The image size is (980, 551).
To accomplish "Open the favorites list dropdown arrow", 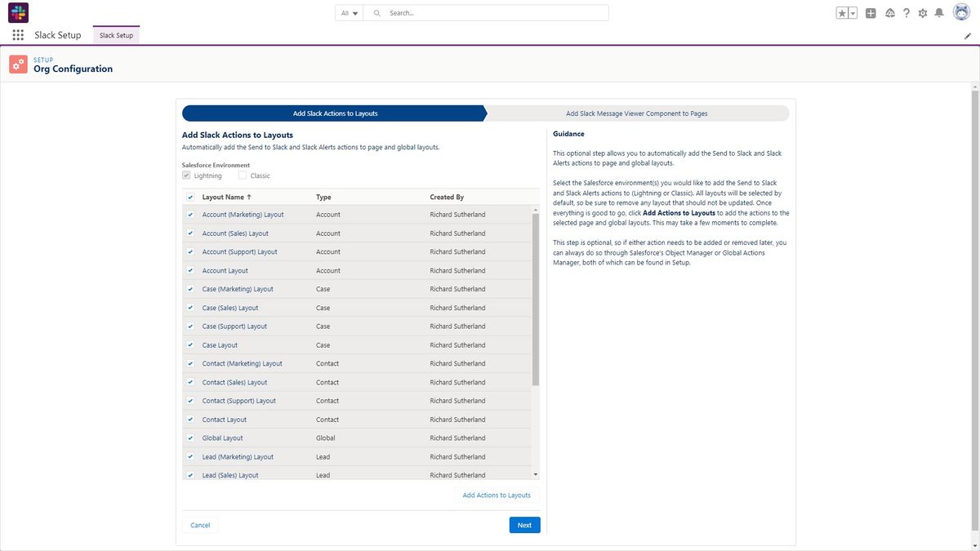I will (x=852, y=12).
